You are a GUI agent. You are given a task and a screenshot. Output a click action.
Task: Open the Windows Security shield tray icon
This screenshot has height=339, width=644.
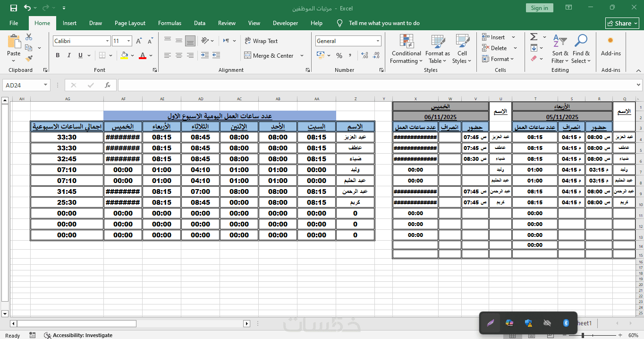click(x=528, y=323)
